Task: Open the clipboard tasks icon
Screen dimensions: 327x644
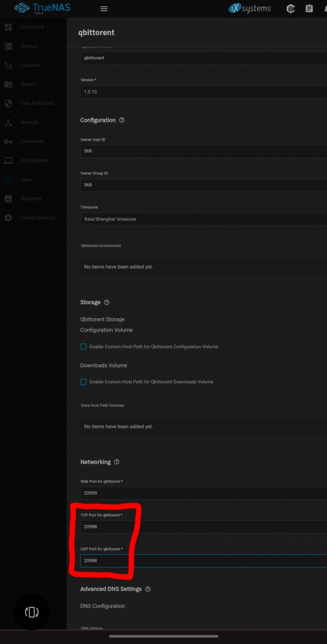Action: click(309, 9)
